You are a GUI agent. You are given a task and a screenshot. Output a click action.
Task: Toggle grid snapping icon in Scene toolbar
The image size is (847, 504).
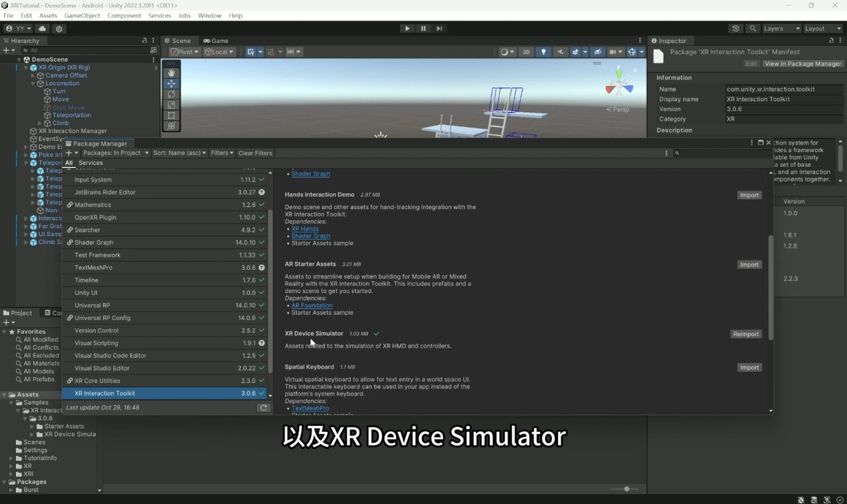[x=251, y=52]
